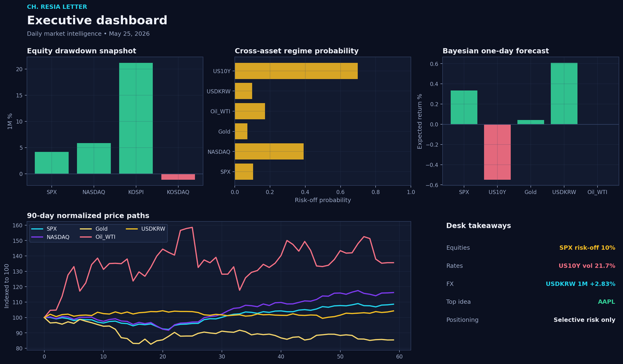
Task: Click the SPX legend color line
Action: (38, 229)
